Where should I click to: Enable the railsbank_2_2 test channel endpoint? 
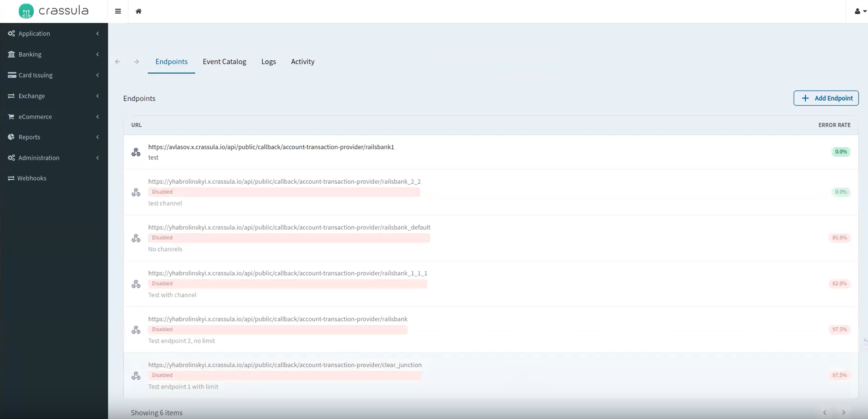click(162, 192)
